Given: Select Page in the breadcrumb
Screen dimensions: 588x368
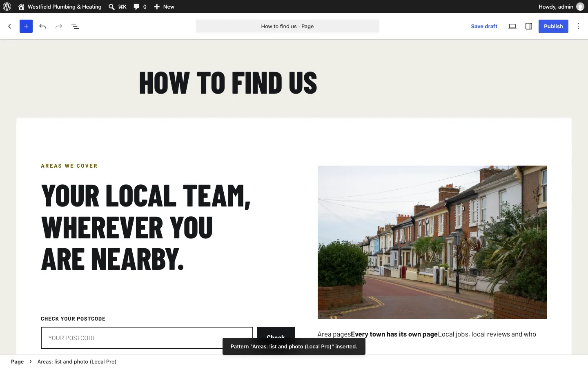Looking at the screenshot, I should (17, 361).
